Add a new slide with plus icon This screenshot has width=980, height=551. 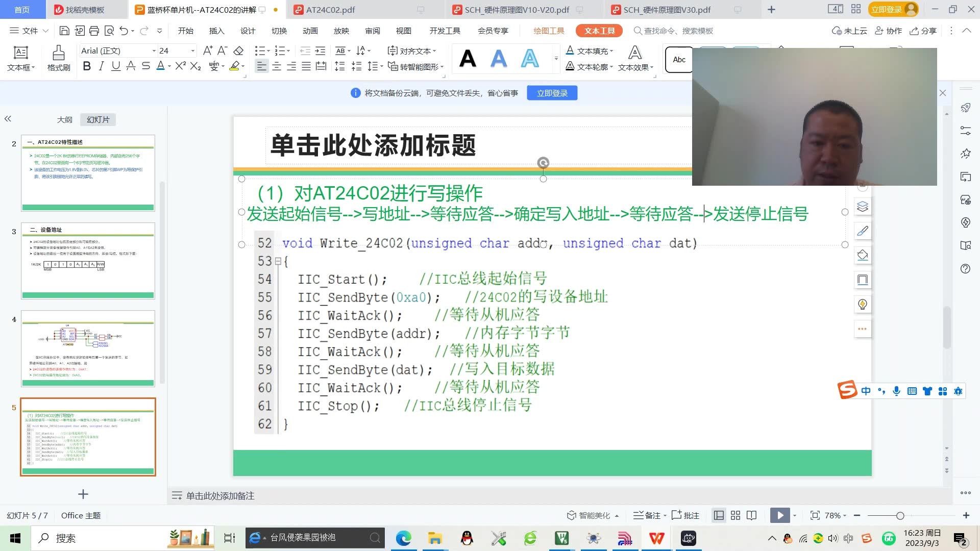click(x=83, y=494)
